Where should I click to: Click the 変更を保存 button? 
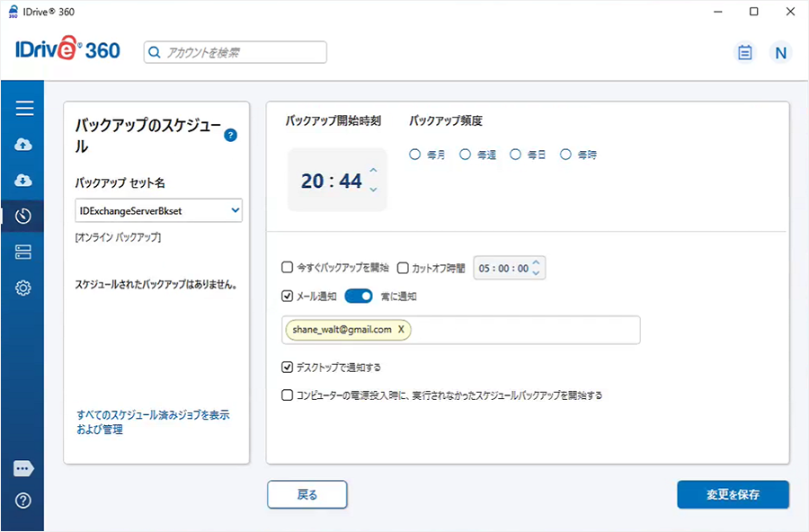733,494
